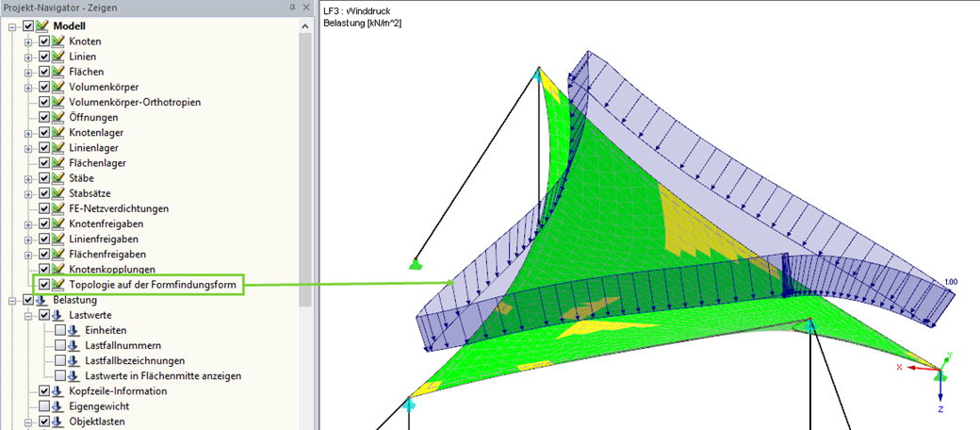
Task: Expand the Objektlasten tree node
Action: [x=27, y=422]
